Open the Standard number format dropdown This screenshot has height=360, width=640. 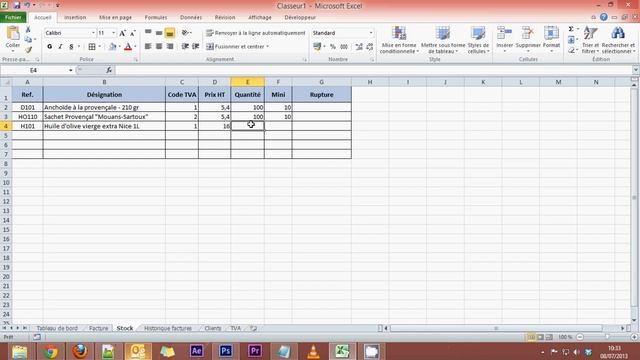(x=371, y=33)
